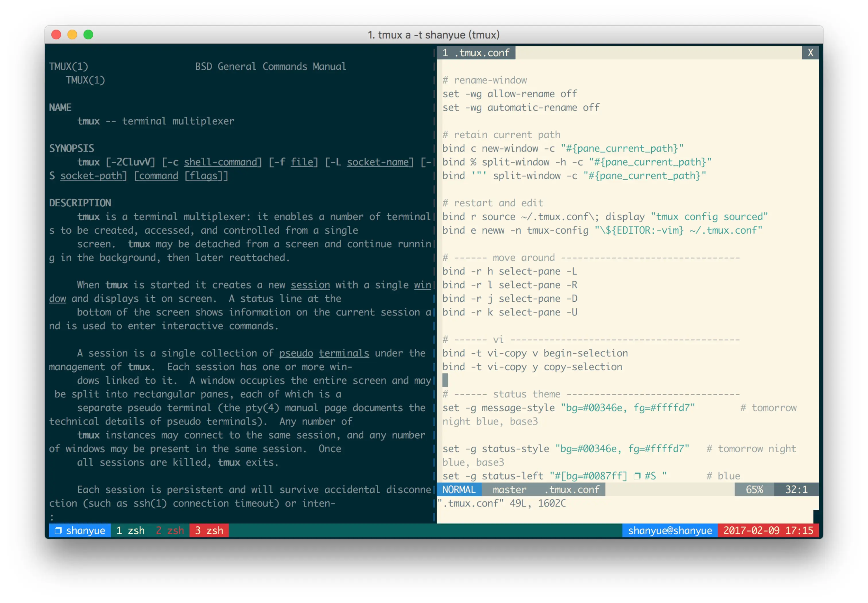
Task: Click the 32:1 line-column indicator
Action: (796, 489)
